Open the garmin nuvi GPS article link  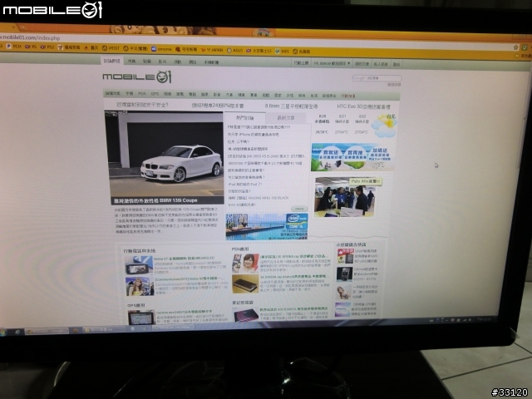pyautogui.click(x=185, y=312)
